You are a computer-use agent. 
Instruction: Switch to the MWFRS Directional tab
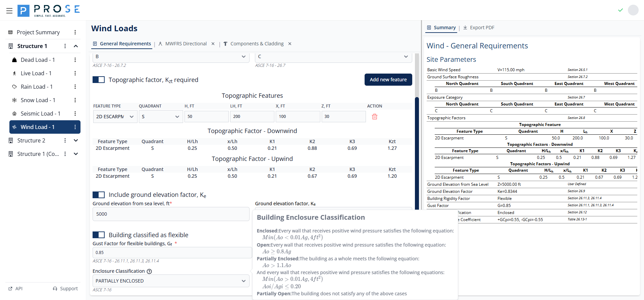(x=186, y=44)
